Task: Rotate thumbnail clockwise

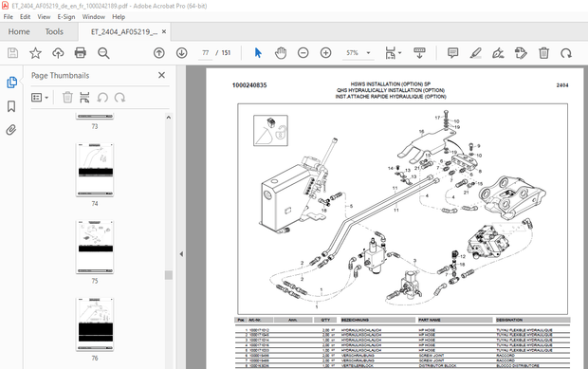Action: pyautogui.click(x=119, y=98)
